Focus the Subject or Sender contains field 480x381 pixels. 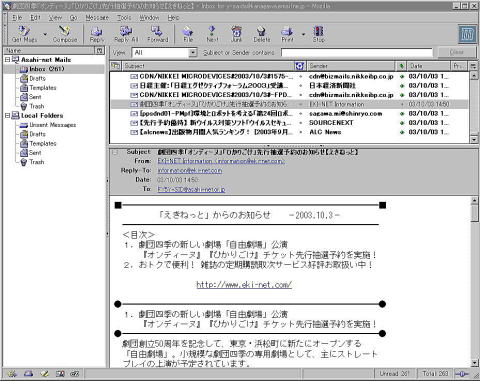357,52
